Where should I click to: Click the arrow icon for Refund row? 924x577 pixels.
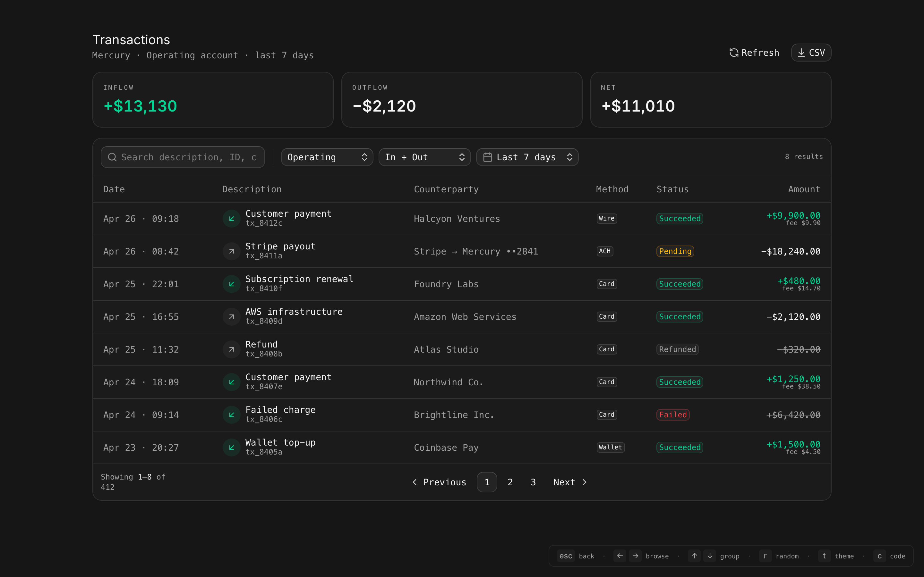pos(231,349)
